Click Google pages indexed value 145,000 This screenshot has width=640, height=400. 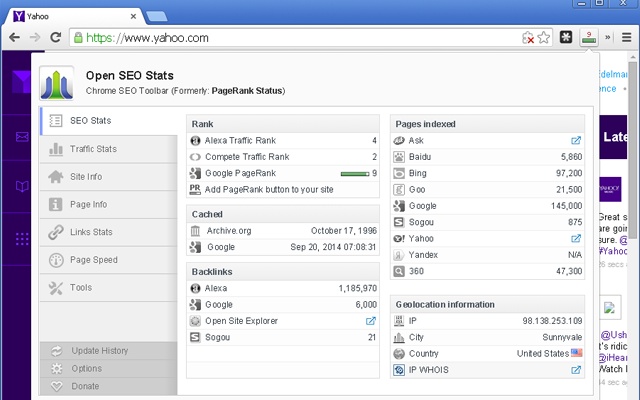pos(567,206)
